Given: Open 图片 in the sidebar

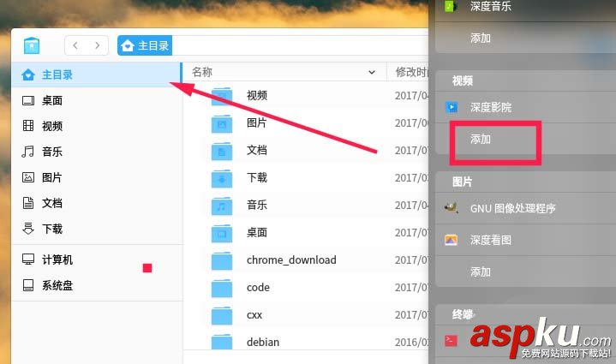Looking at the screenshot, I should click(97, 177).
